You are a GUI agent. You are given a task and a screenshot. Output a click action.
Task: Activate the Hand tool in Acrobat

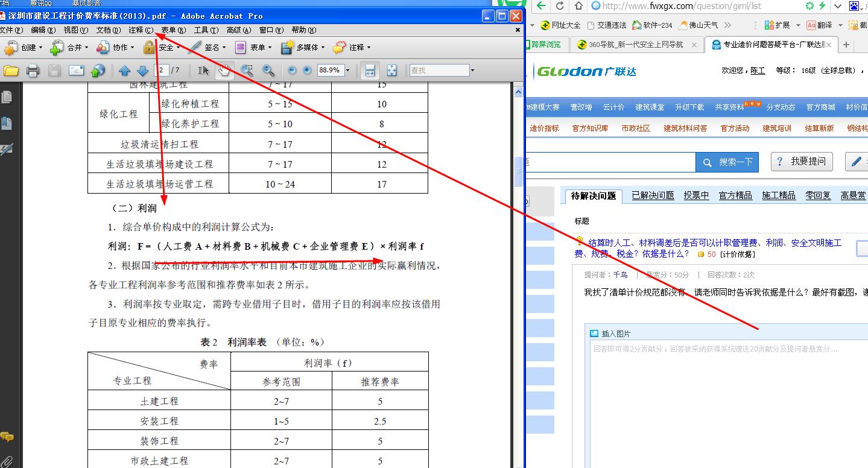(x=224, y=71)
